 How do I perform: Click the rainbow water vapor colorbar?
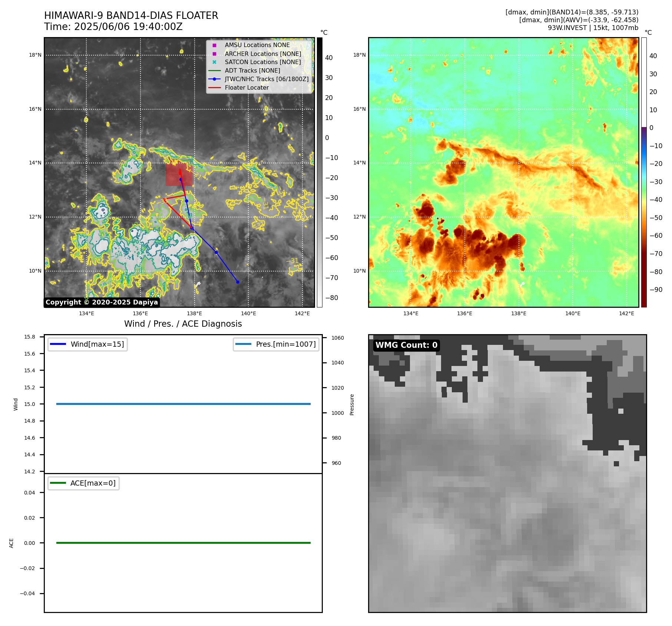coord(644,172)
